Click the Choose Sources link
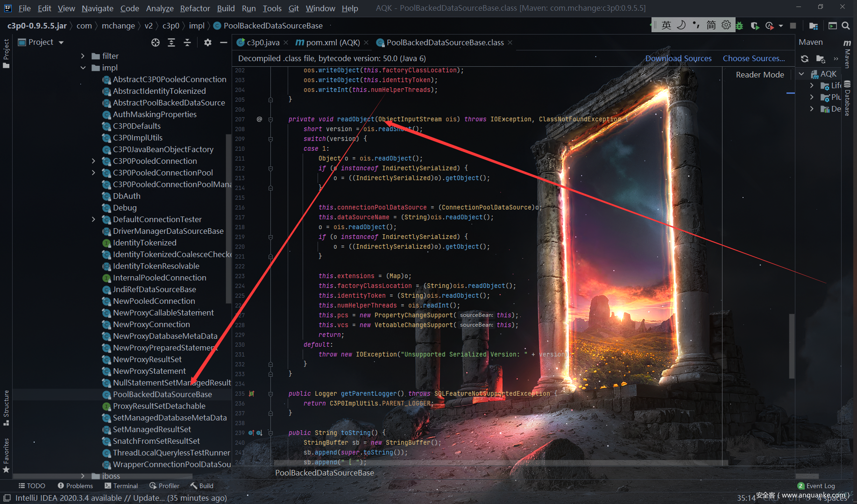This screenshot has width=857, height=504. coord(753,58)
